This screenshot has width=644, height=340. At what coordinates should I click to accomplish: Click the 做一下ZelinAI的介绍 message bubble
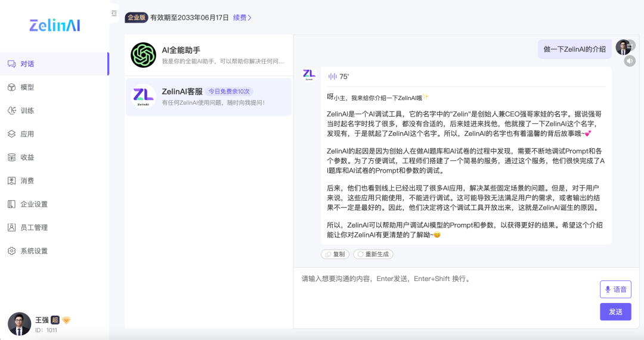coord(575,49)
